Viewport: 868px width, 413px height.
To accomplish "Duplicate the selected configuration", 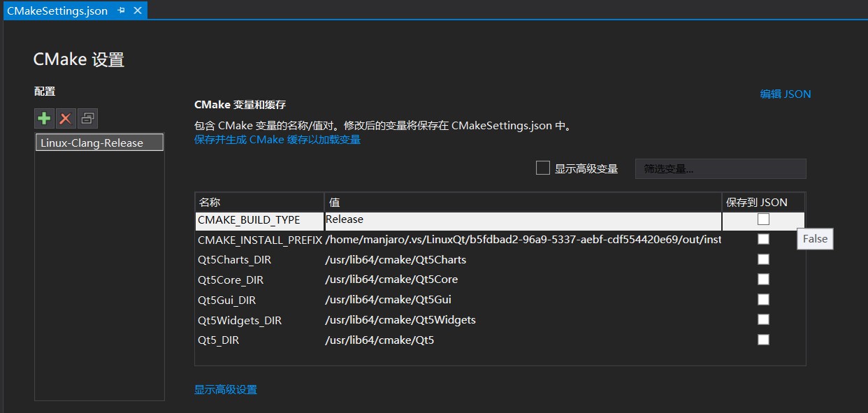I will (85, 117).
